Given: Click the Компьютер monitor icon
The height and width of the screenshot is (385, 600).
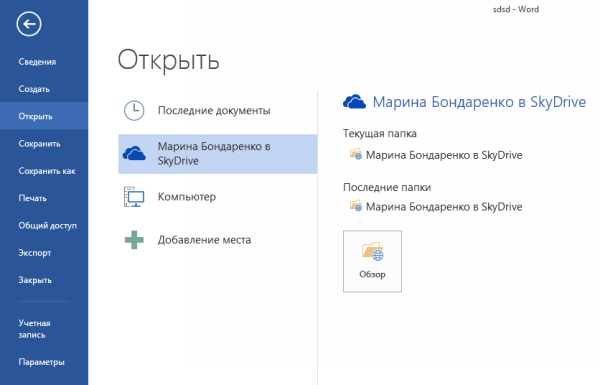Looking at the screenshot, I should (134, 197).
